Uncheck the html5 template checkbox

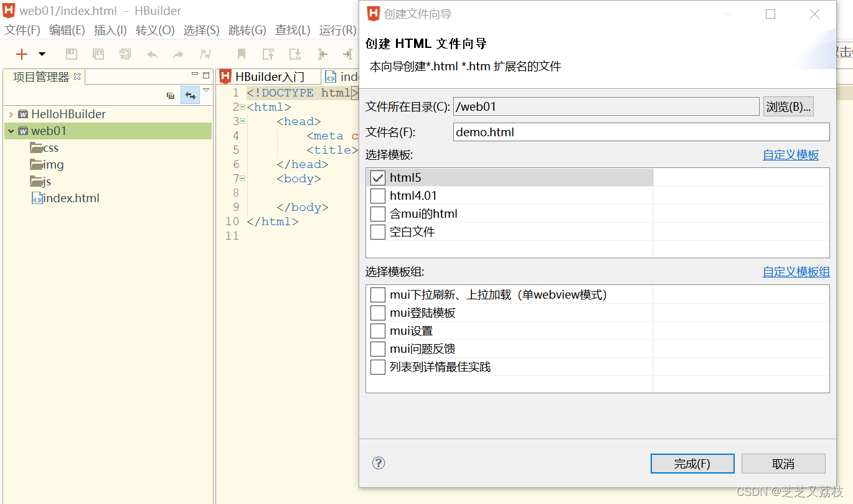(x=378, y=178)
